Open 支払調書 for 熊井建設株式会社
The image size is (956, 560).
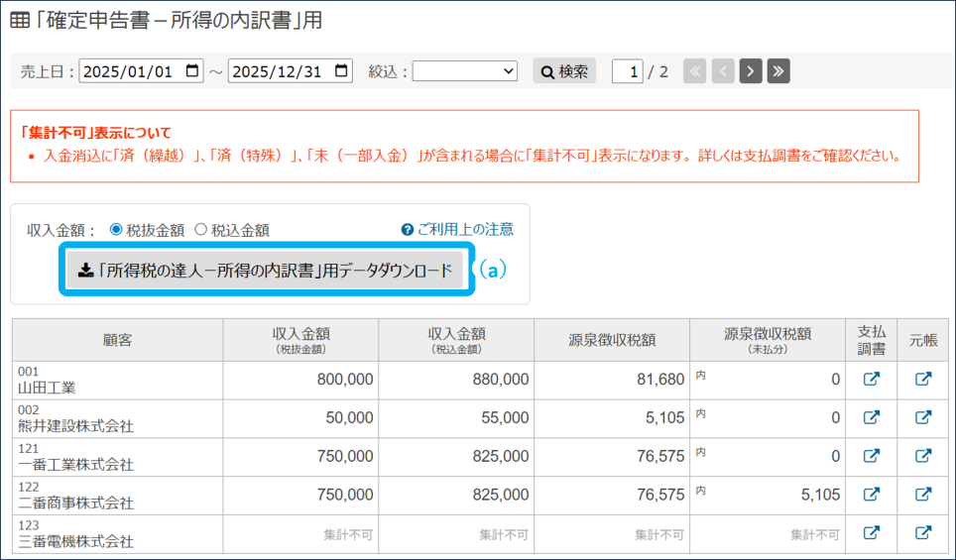pyautogui.click(x=871, y=417)
